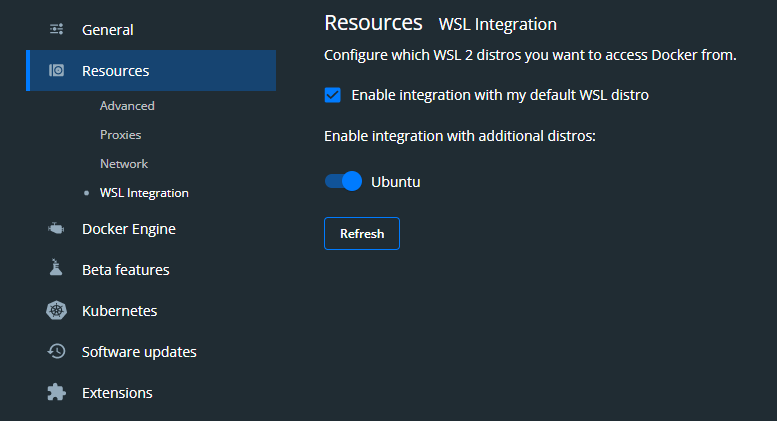The width and height of the screenshot is (777, 421).
Task: Uncheck default WSL distro integration checkbox
Action: pos(333,95)
